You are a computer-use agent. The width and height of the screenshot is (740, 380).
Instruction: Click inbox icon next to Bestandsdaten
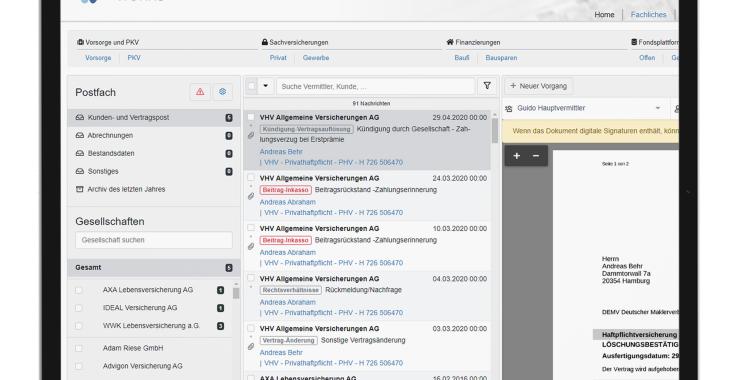80,153
